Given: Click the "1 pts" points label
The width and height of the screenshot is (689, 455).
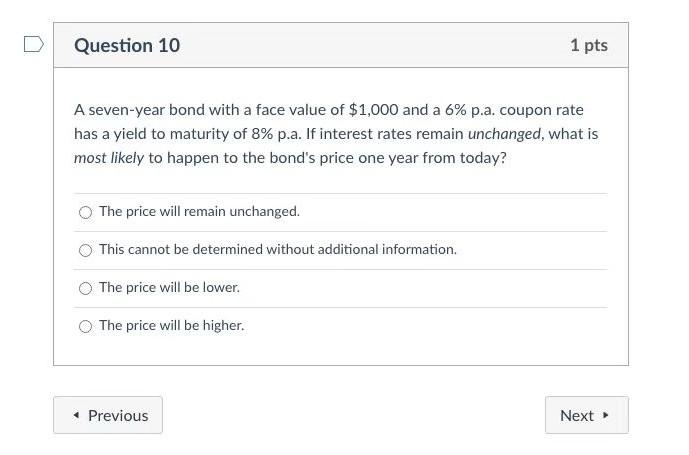Looking at the screenshot, I should pyautogui.click(x=588, y=45).
